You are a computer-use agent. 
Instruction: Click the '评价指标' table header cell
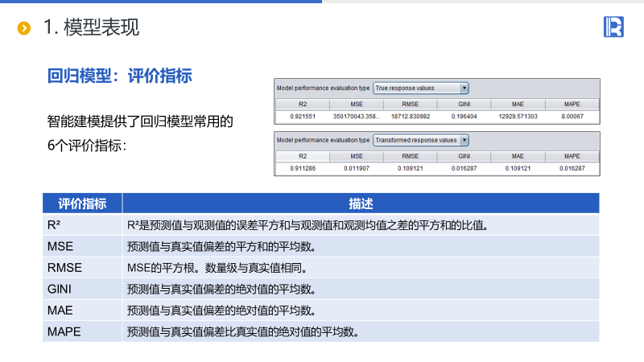click(82, 204)
